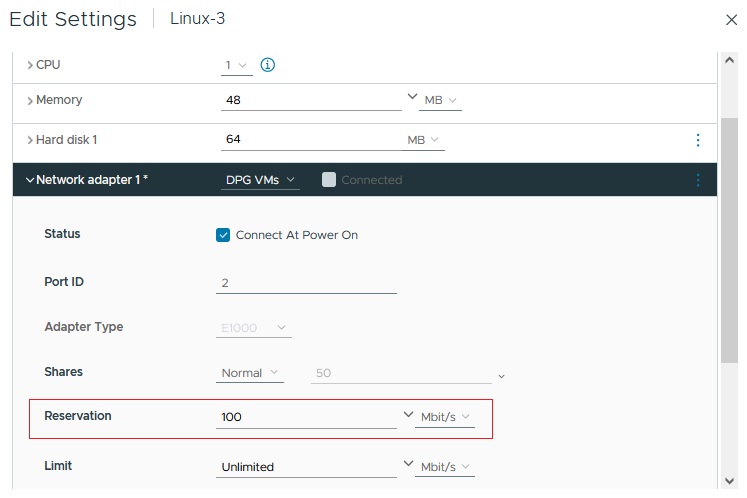Screen dimensions: 747x498
Task: Expand the CPU settings section
Action: pos(31,65)
